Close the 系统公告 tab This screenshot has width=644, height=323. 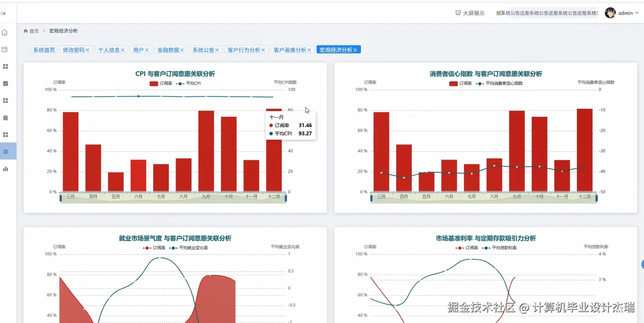tap(217, 50)
